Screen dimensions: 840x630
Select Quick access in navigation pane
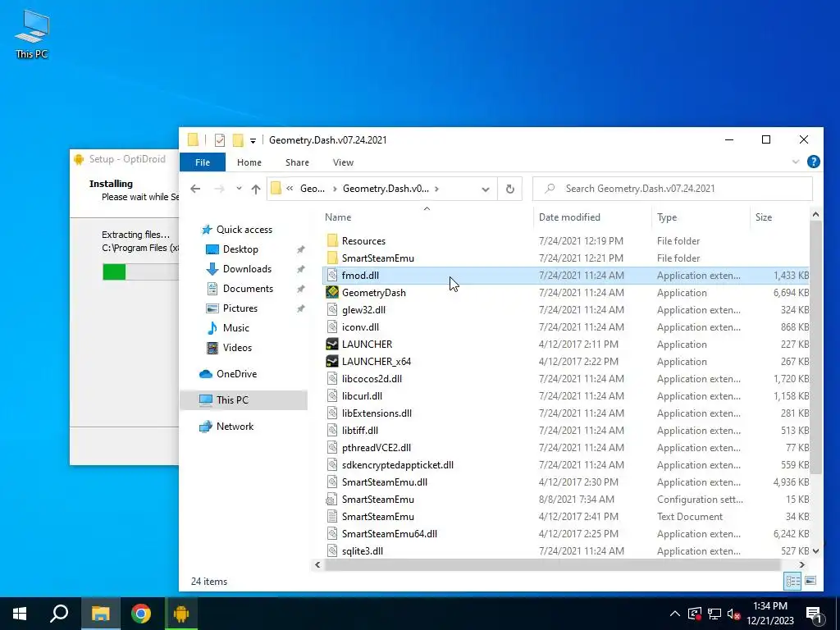pyautogui.click(x=244, y=230)
